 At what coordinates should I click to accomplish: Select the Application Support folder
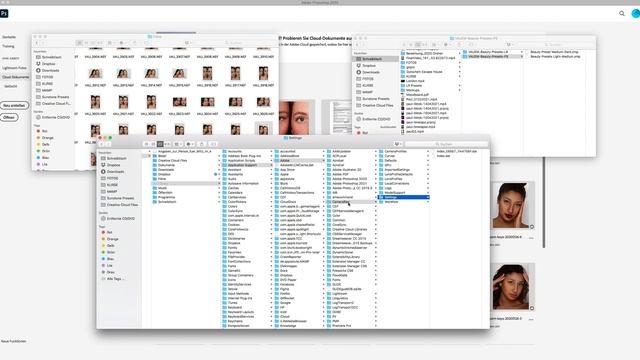[242, 165]
